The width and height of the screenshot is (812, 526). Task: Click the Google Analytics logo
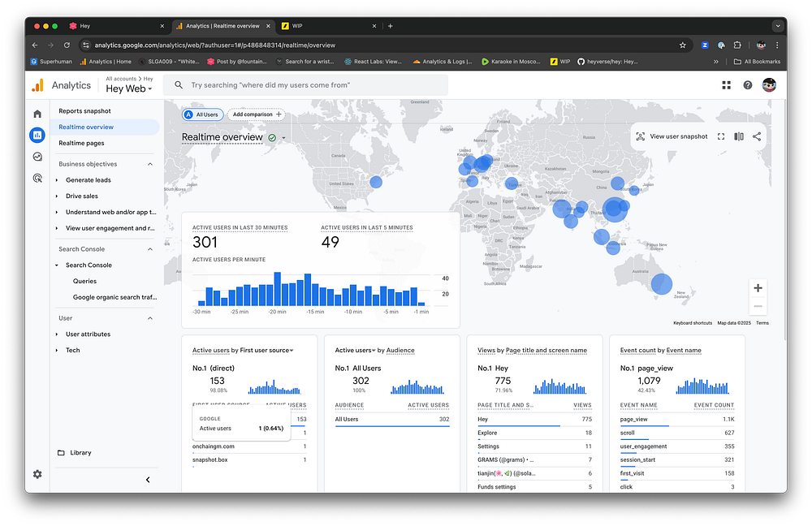[x=37, y=86]
